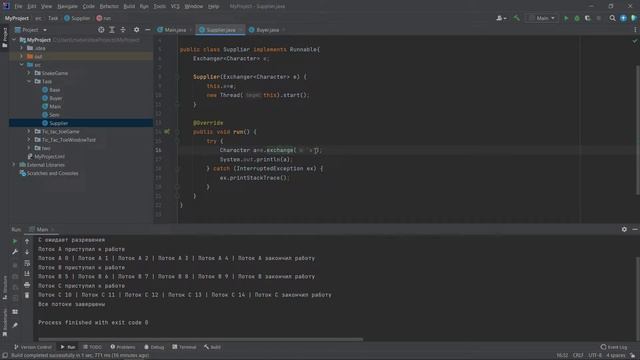Viewport: 640px width, 360px height.
Task: Click the user account icon in toolbar
Action: pos(501,18)
